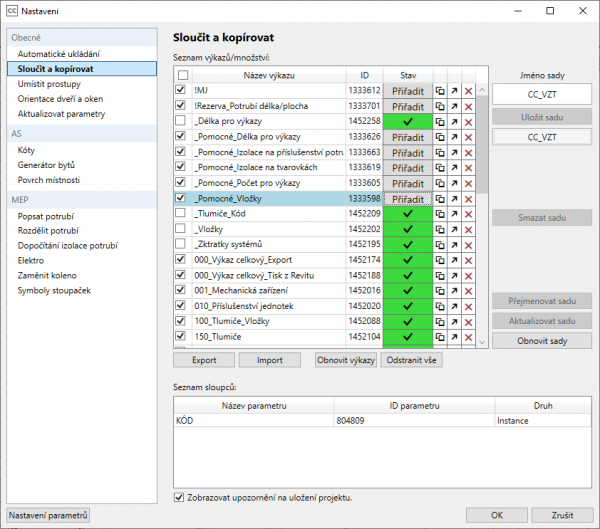600x529 pixels.
Task: Click copy icon in !MJ row
Action: click(x=440, y=91)
